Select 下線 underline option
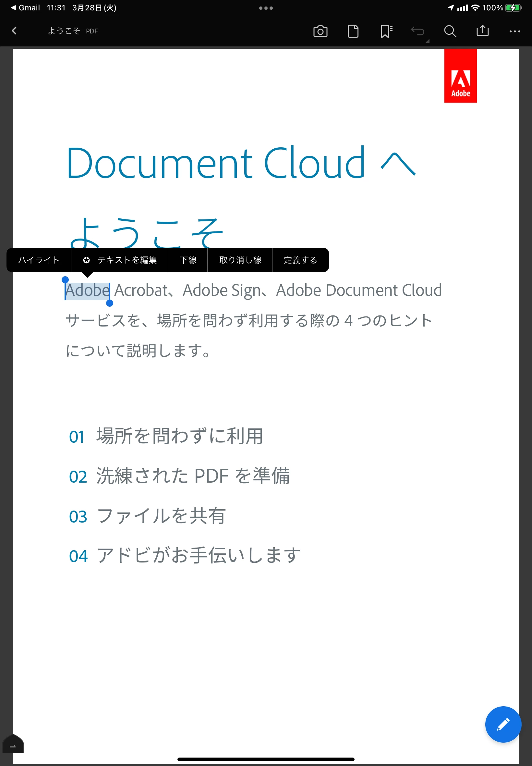This screenshot has width=532, height=766. (x=188, y=260)
